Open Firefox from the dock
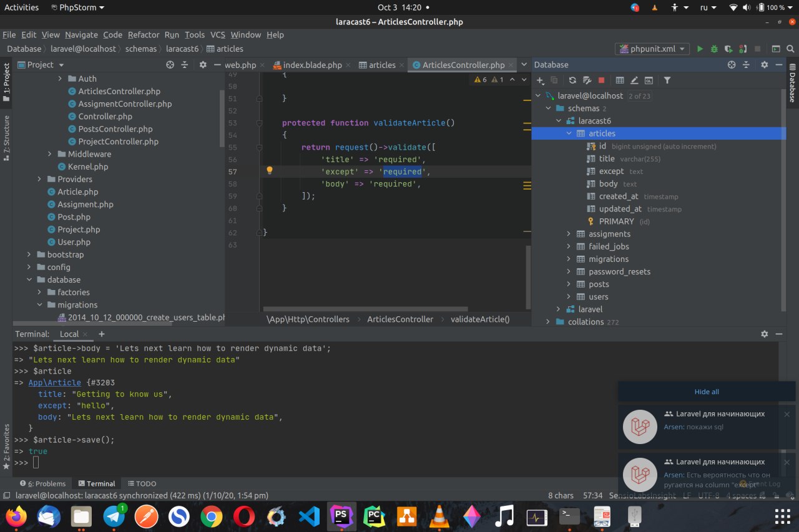 coord(17,516)
